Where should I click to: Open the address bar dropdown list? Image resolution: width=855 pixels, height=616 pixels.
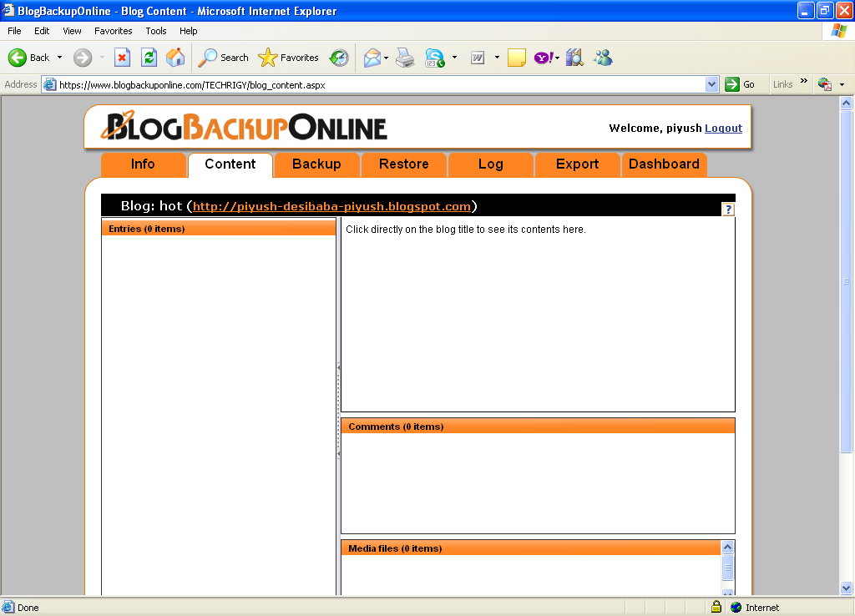click(x=711, y=84)
